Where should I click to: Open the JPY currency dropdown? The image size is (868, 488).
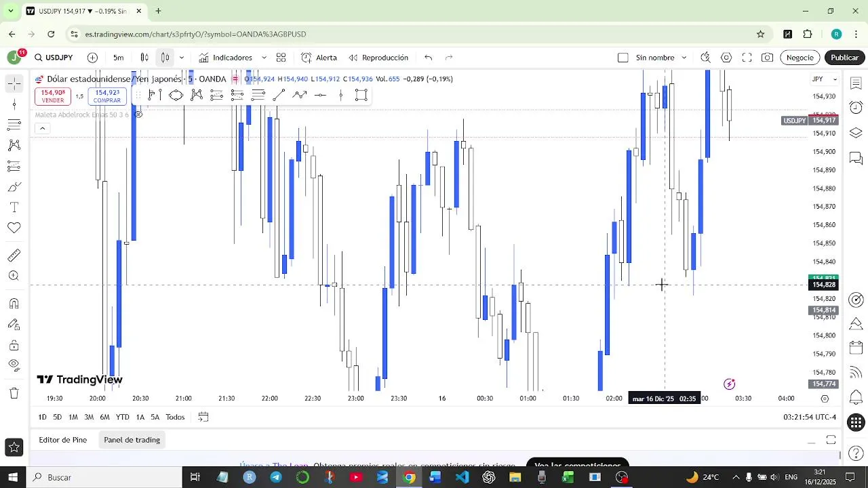tap(825, 79)
